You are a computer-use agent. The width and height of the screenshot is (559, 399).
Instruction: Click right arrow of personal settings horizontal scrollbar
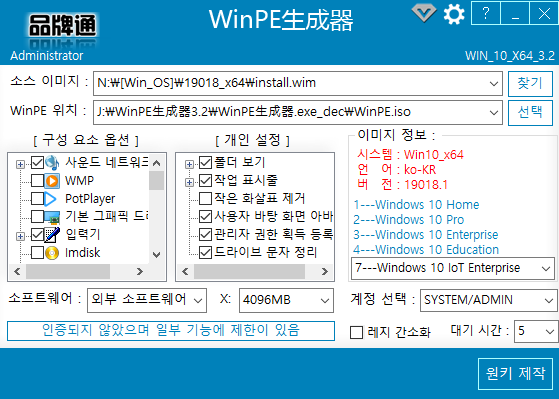coord(324,272)
